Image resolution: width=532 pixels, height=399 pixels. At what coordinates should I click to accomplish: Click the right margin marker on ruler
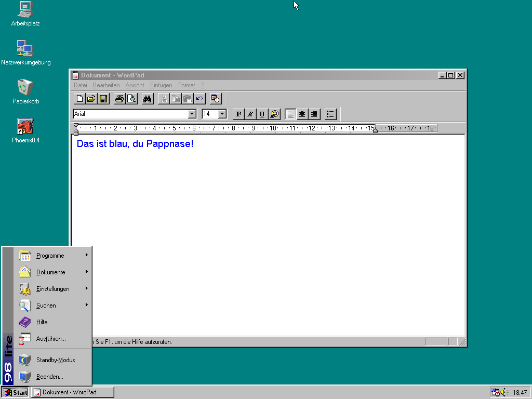(375, 130)
